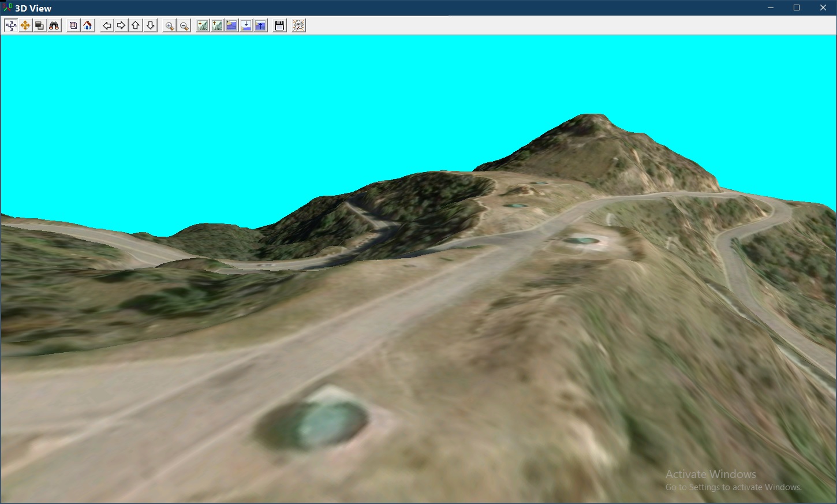Open the overlay layers control
837x504 pixels.
click(x=39, y=25)
